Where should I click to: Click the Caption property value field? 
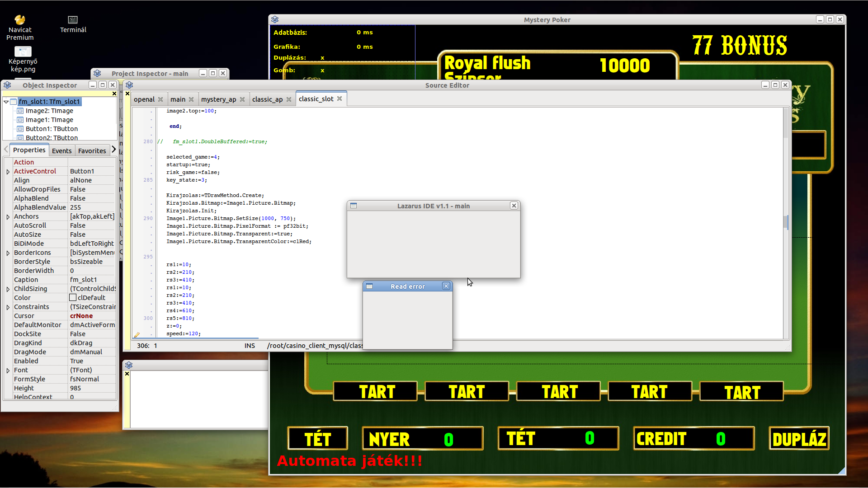pos(92,280)
